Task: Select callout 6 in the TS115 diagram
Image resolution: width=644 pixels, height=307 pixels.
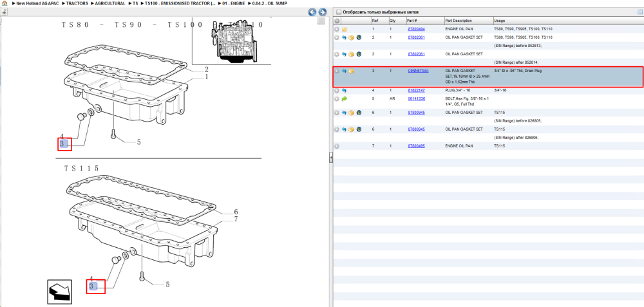Action: [236, 212]
